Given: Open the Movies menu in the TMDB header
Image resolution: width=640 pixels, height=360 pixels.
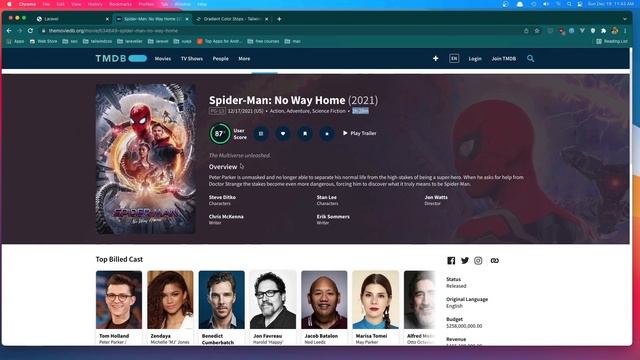Looking at the screenshot, I should pos(162,58).
